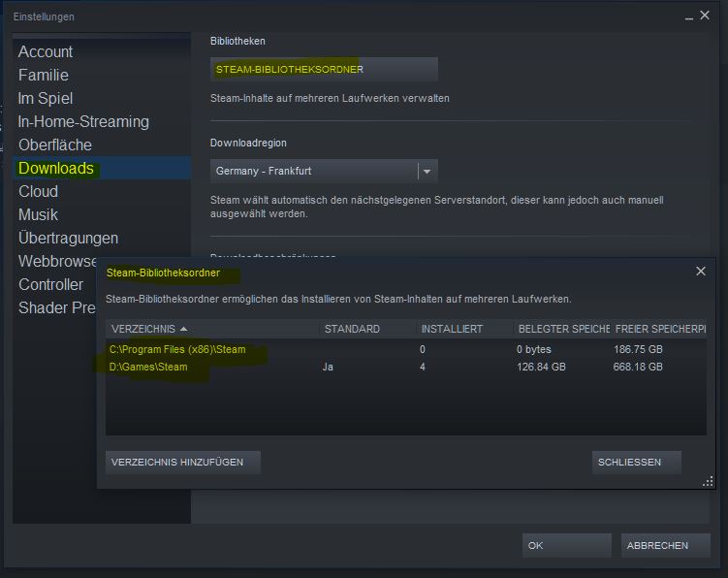Click the Downloadregion dropdown arrow
This screenshot has width=728, height=578.
pos(427,171)
